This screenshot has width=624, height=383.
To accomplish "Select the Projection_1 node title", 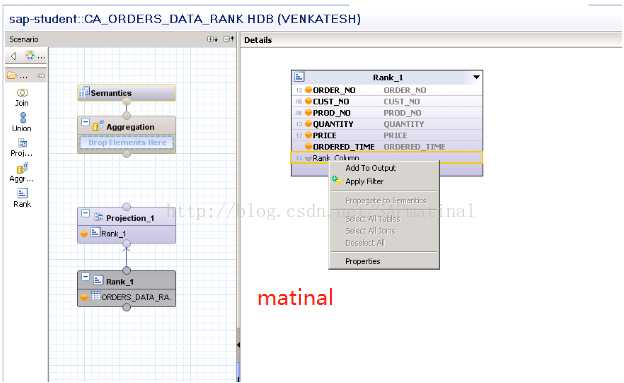I will tap(130, 218).
